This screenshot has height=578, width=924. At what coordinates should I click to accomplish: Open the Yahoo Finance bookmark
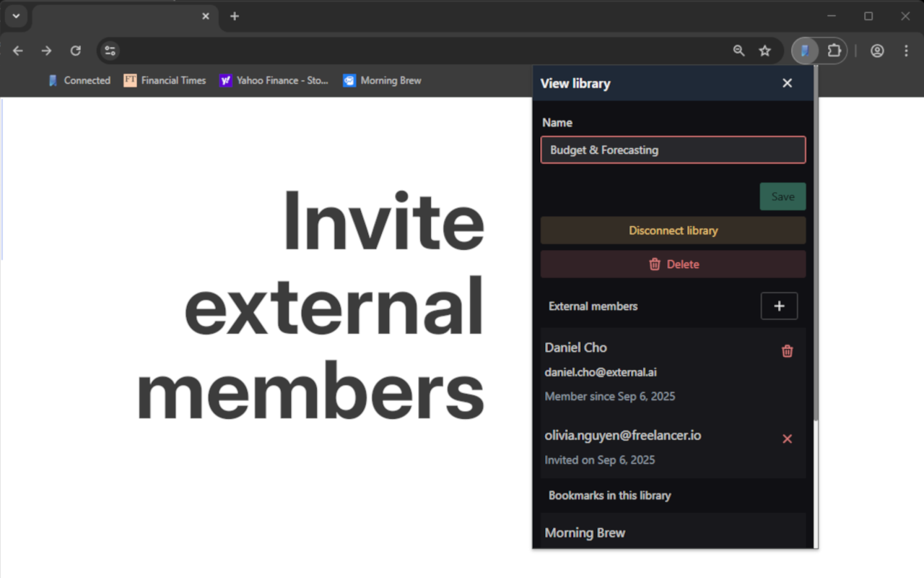click(x=274, y=80)
